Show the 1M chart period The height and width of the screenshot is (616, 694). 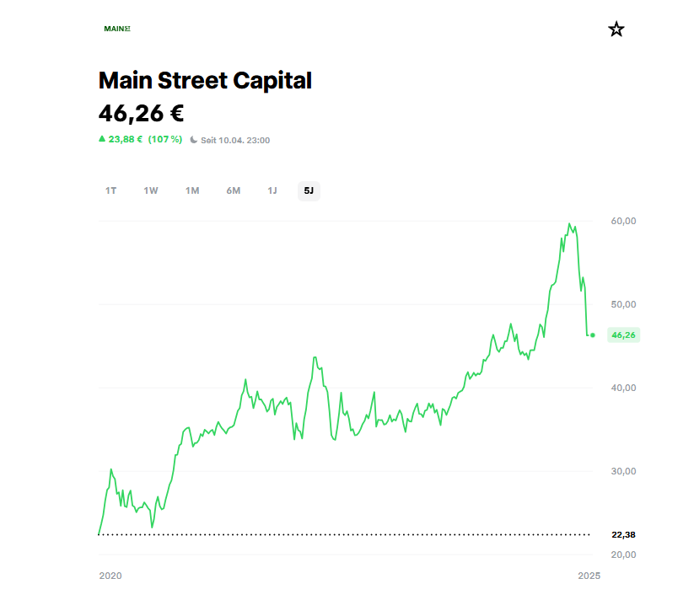pos(192,190)
